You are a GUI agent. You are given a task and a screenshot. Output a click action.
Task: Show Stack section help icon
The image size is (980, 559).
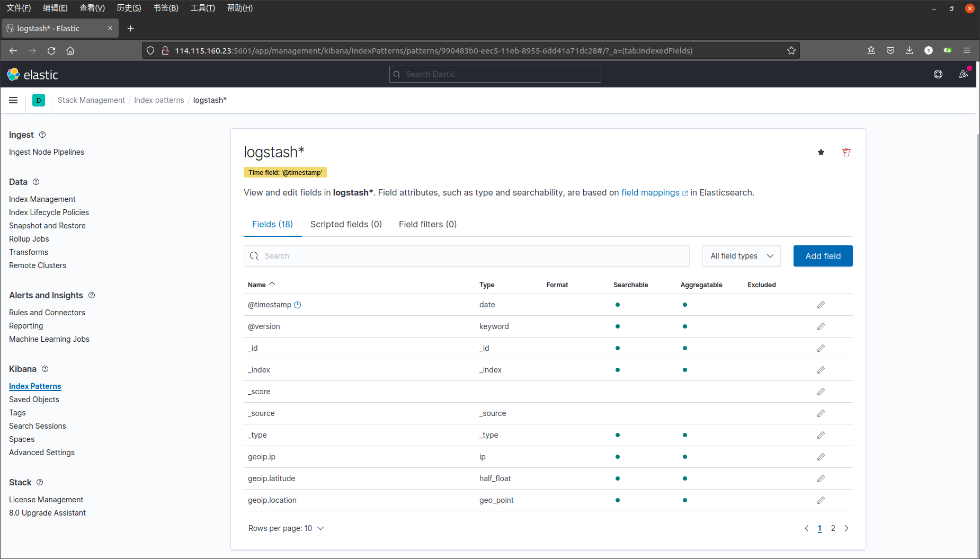click(x=40, y=482)
